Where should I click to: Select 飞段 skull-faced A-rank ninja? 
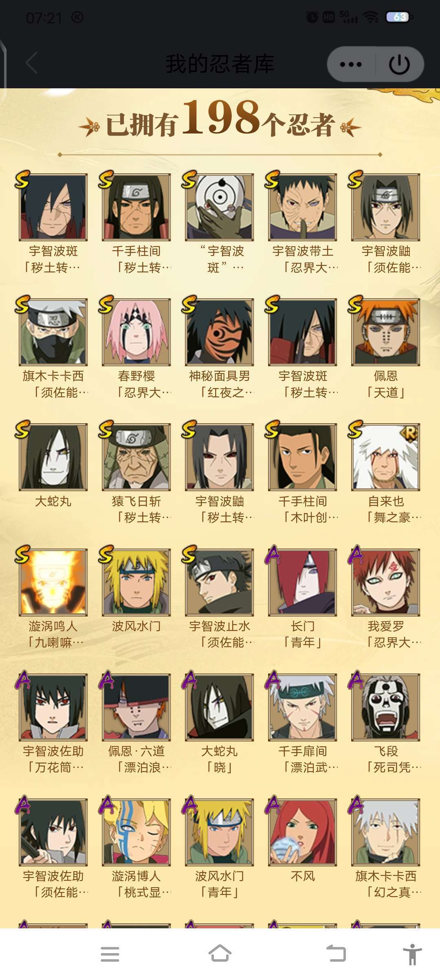tap(386, 707)
